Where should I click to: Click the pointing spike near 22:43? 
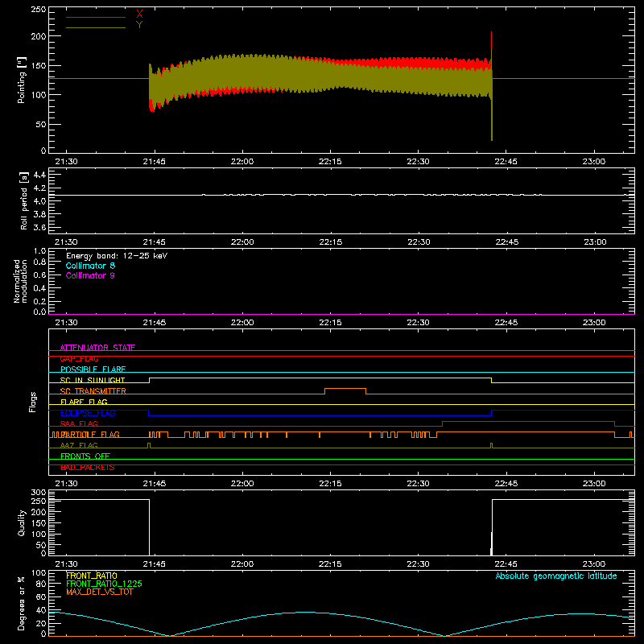pyautogui.click(x=492, y=86)
